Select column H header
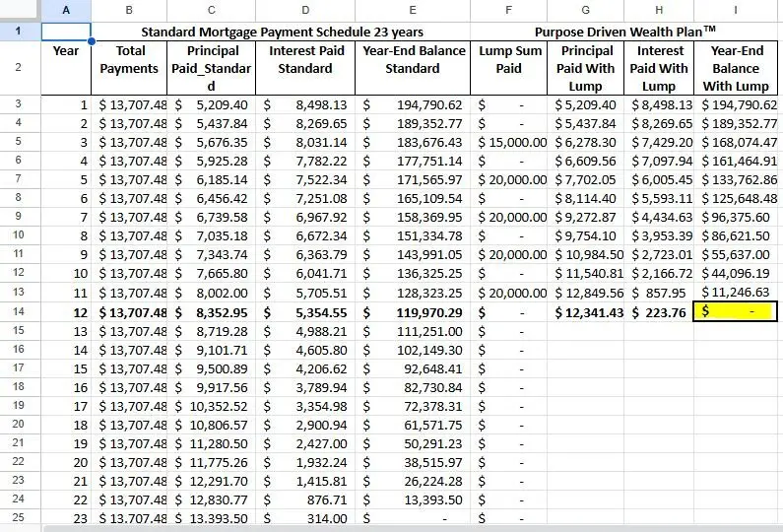The height and width of the screenshot is (532, 783). tap(659, 10)
